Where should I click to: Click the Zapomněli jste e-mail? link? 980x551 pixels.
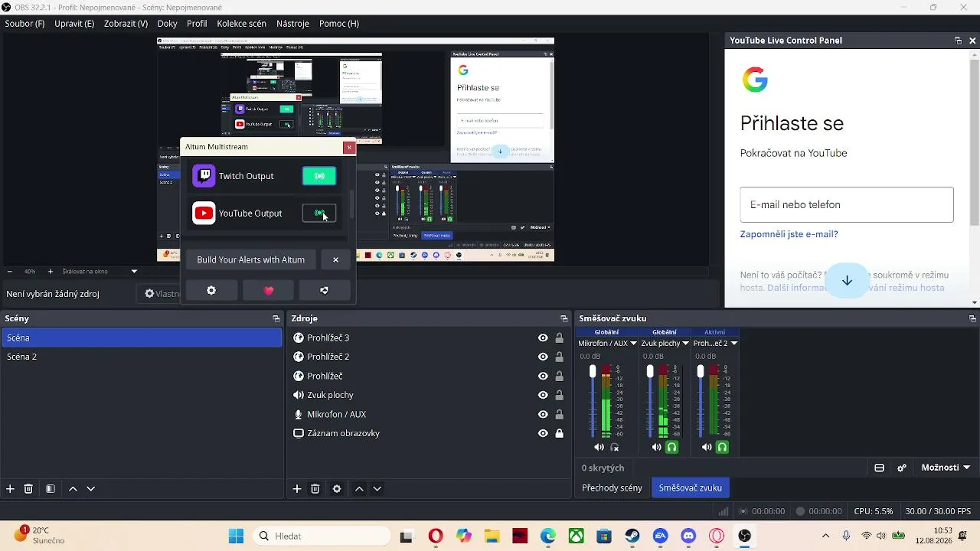[789, 234]
